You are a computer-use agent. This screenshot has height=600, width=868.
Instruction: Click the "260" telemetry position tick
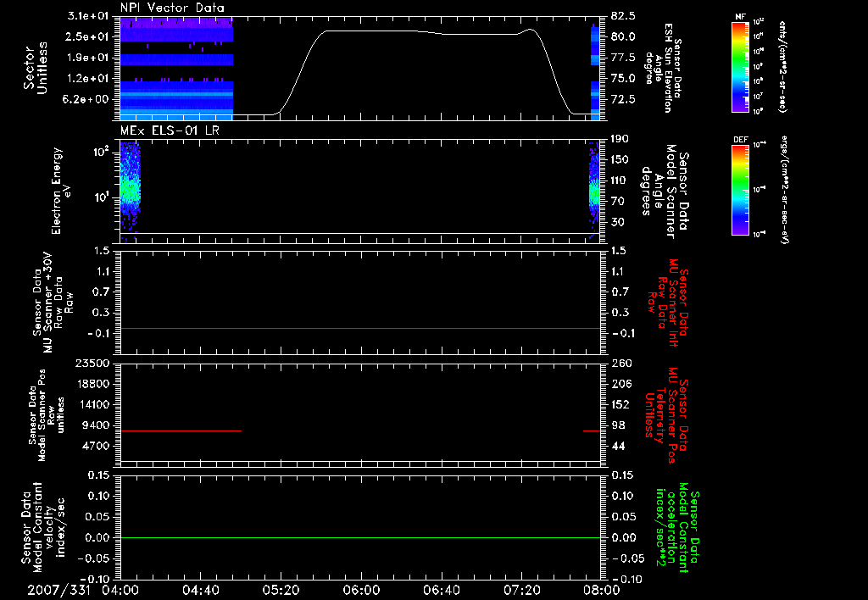pos(621,363)
